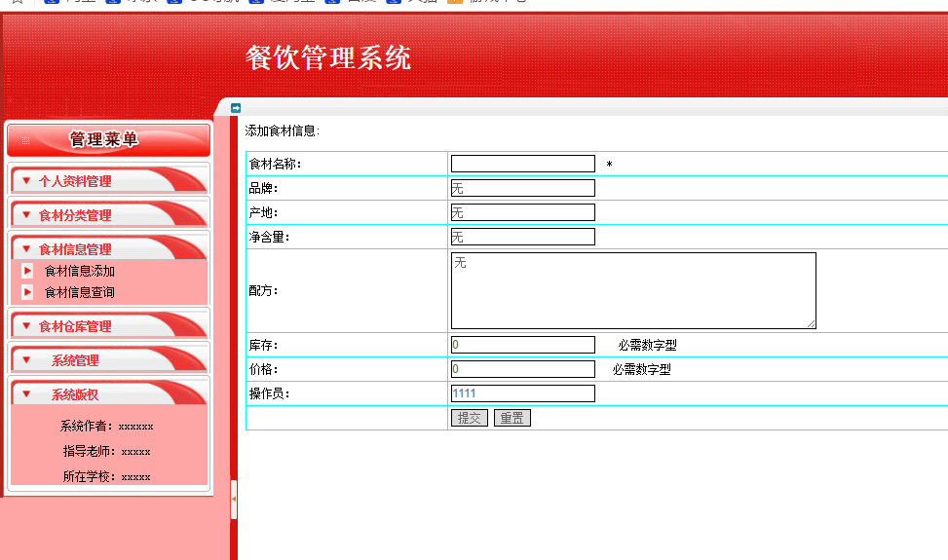Focus the 品牌 input field

(x=523, y=188)
